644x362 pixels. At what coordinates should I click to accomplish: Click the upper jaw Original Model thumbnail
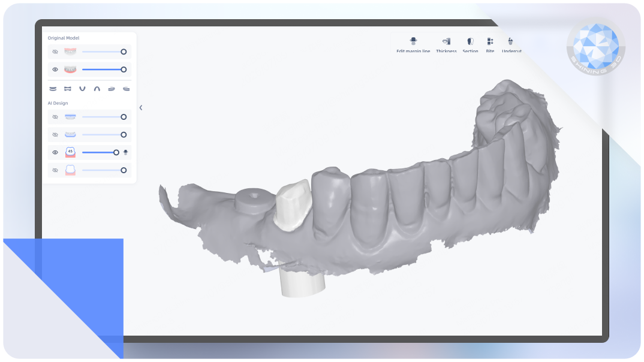pos(70,52)
